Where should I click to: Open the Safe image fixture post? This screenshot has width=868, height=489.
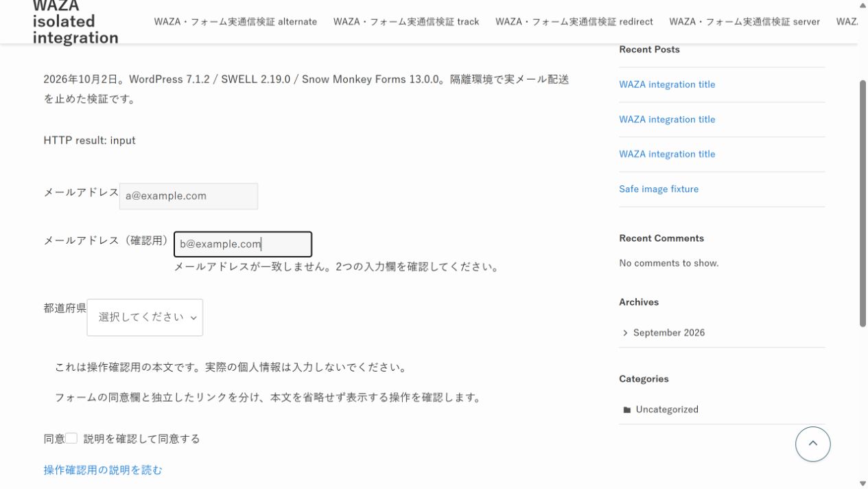tap(659, 189)
